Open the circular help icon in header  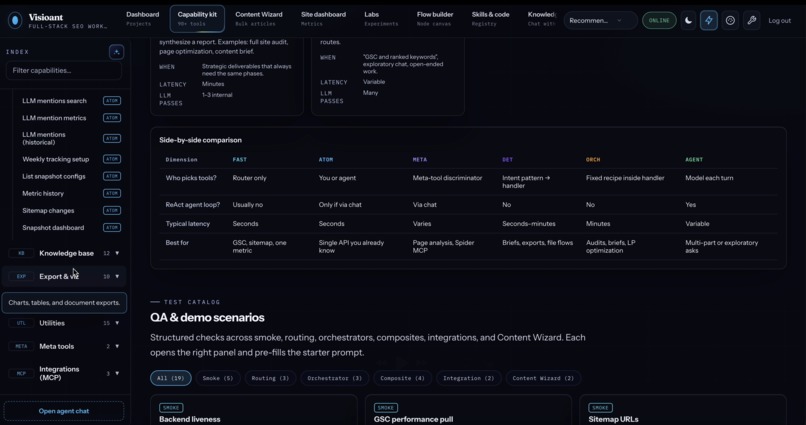click(x=730, y=21)
